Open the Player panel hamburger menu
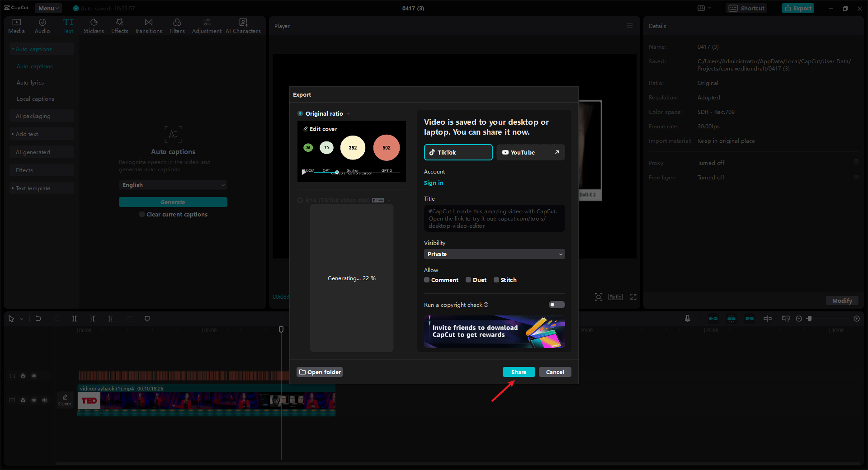 (630, 26)
